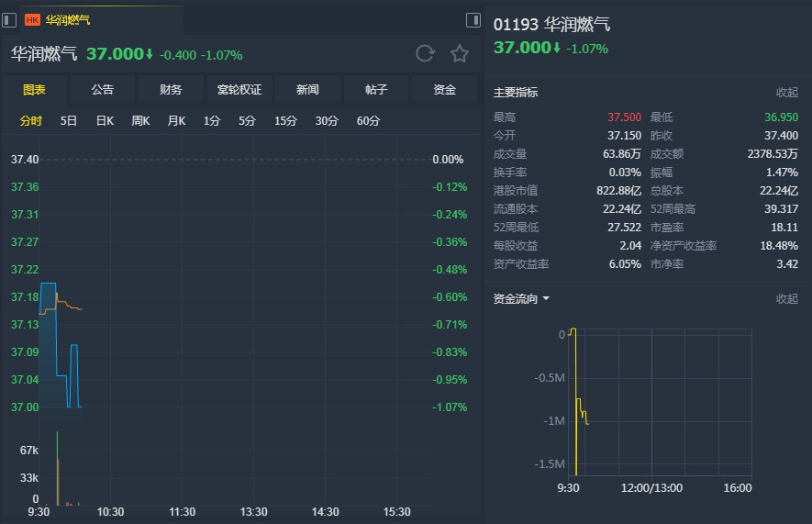Click the HK market badge icon

coord(32,20)
